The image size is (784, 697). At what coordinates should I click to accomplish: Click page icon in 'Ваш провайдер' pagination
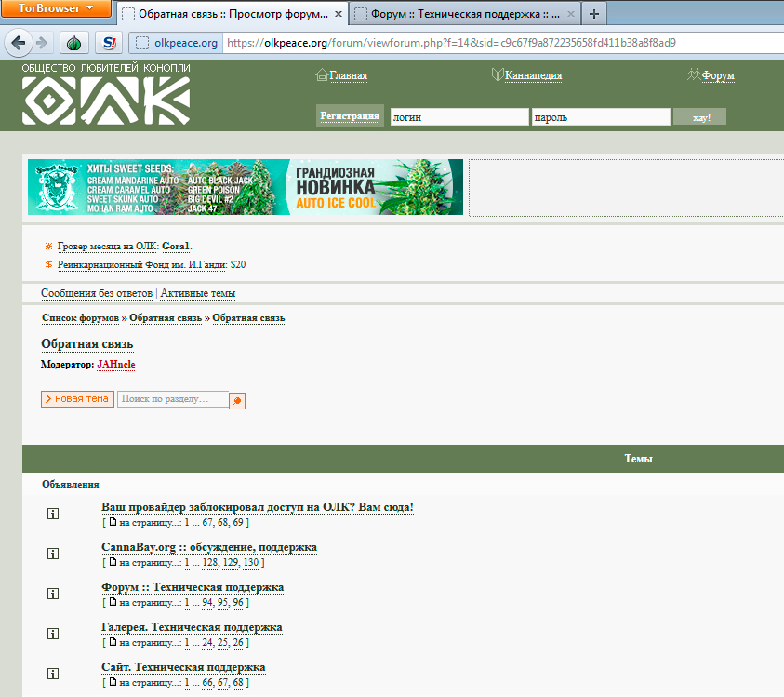tap(113, 522)
